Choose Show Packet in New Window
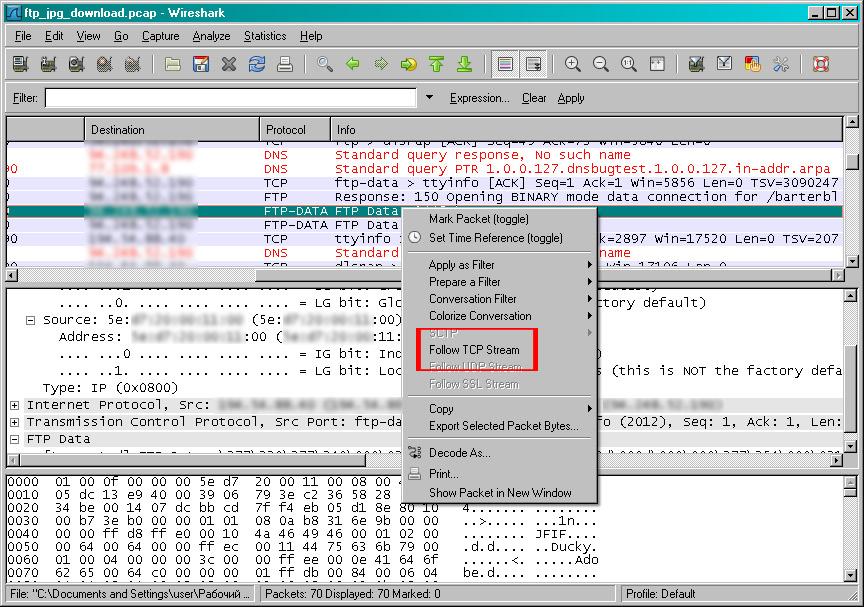Image resolution: width=864 pixels, height=607 pixels. click(500, 493)
